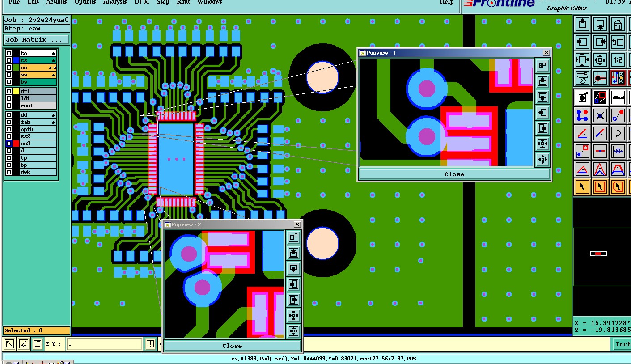
Task: Click the four-pane grid icon beside XY
Action: click(x=38, y=344)
